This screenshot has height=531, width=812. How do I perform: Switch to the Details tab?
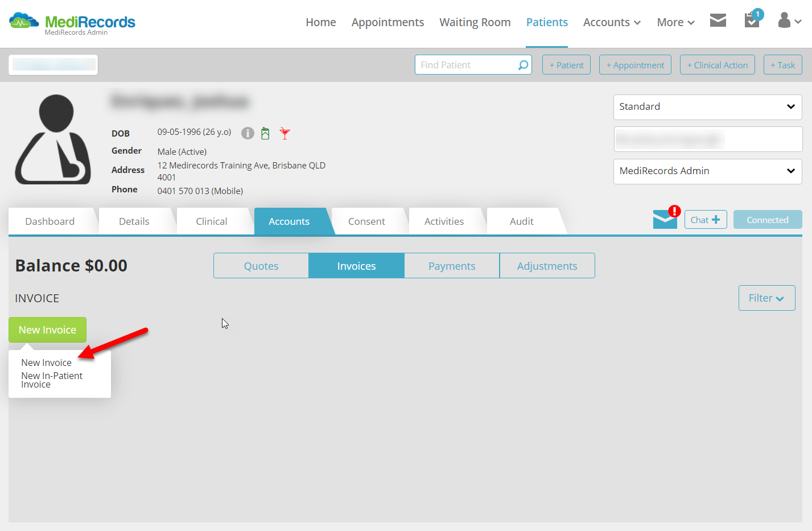click(x=134, y=221)
